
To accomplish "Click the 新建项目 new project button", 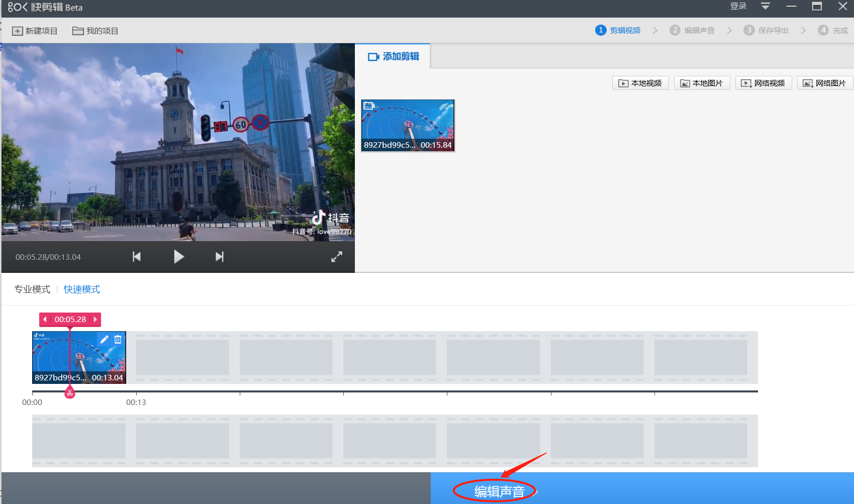I will coord(35,31).
